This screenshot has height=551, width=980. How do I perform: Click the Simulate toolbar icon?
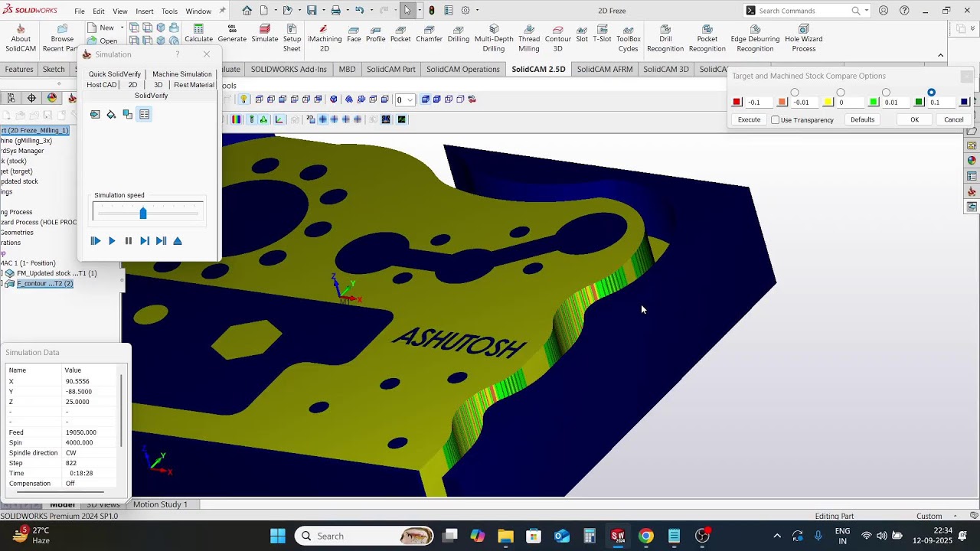pos(265,34)
